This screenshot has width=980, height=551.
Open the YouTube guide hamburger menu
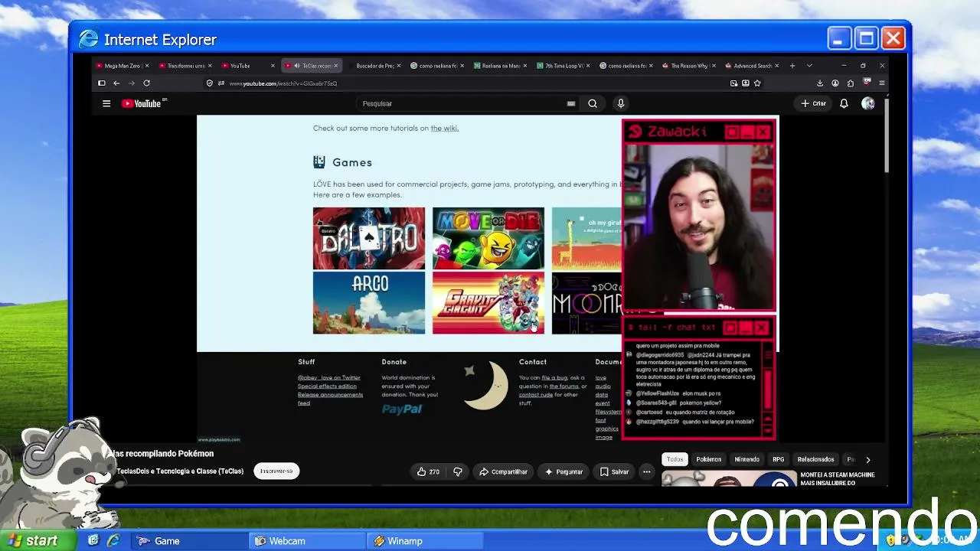tap(106, 103)
